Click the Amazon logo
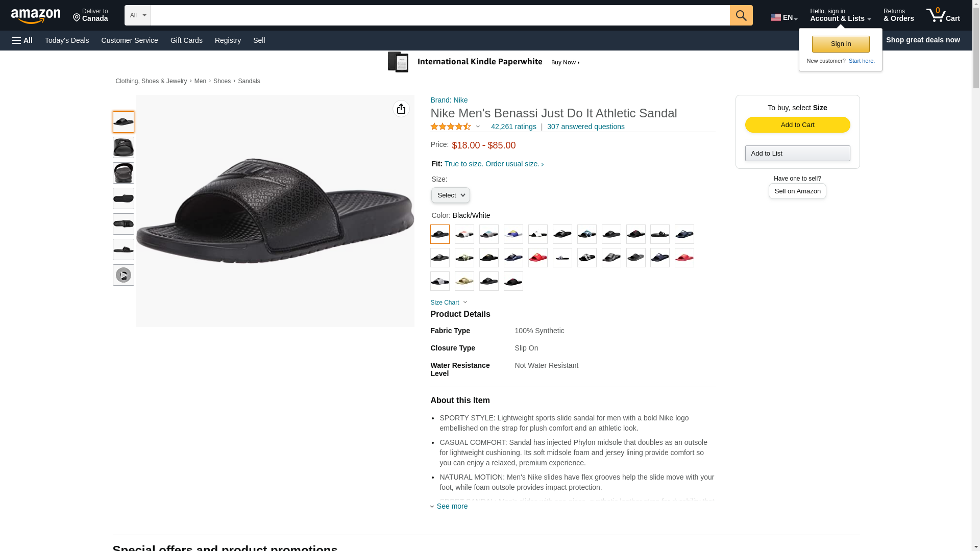Screen dimensions: 980x551 point(36,16)
